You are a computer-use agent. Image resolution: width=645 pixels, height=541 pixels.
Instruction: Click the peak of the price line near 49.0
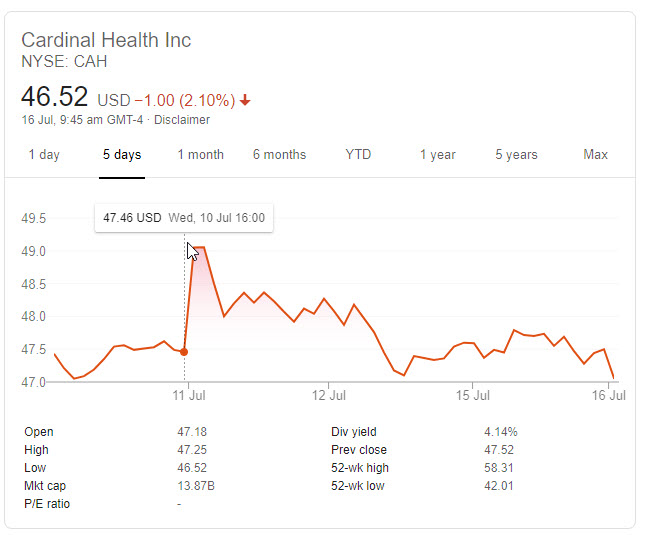tap(198, 247)
